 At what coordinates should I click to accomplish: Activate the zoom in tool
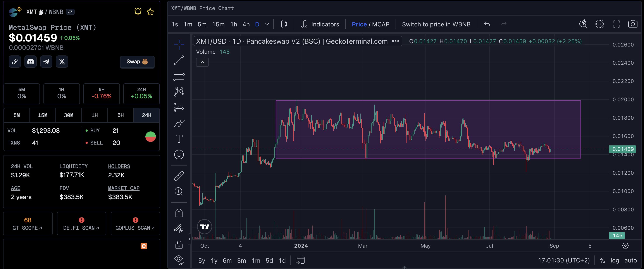[179, 191]
